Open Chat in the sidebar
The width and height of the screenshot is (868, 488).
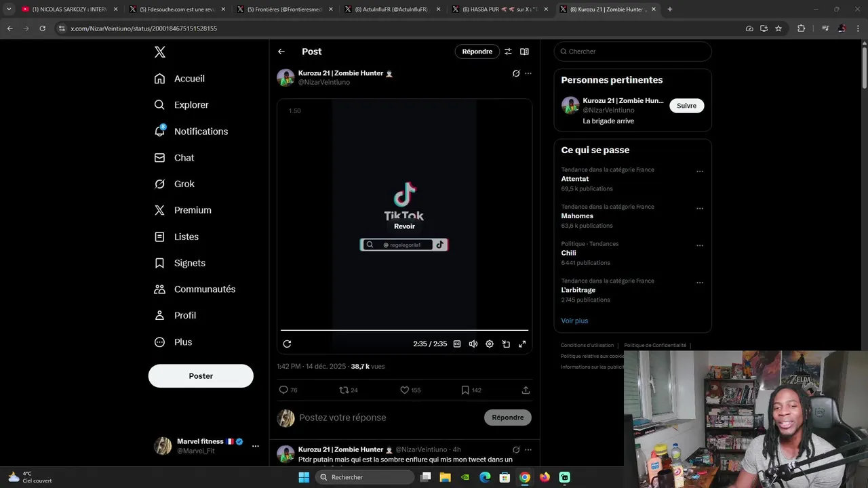pos(174,158)
